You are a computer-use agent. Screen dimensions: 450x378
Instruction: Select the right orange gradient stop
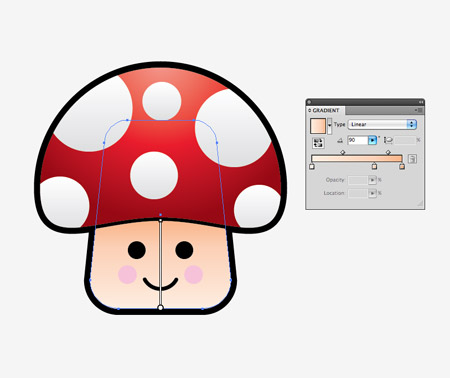(x=402, y=166)
